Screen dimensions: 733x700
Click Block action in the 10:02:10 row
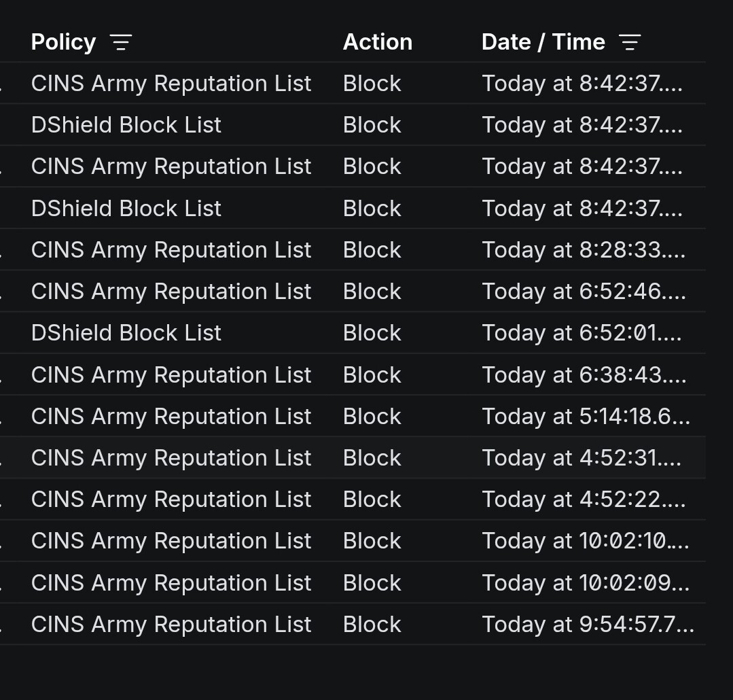click(x=372, y=541)
